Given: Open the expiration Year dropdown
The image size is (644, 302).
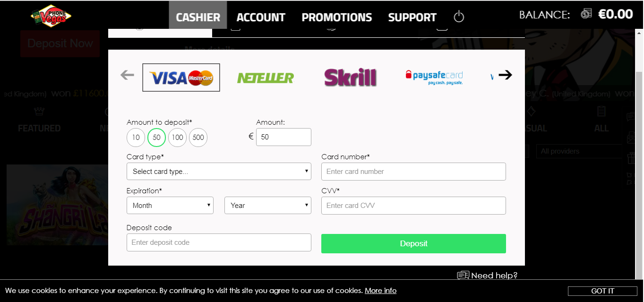Looking at the screenshot, I should coord(268,206).
